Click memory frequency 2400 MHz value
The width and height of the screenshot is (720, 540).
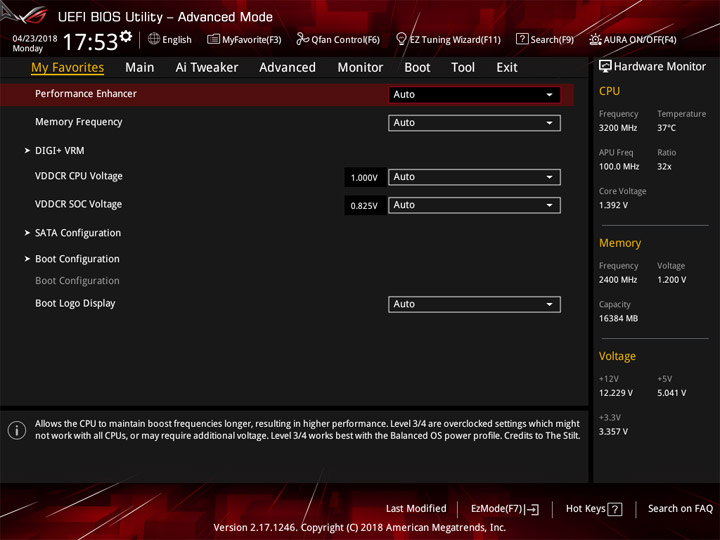618,280
